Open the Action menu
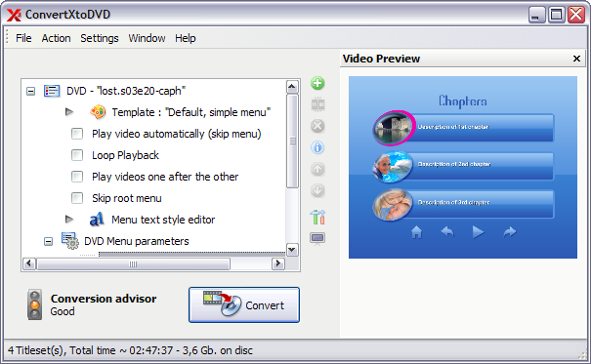Screen dimensions: 591x364 (x=56, y=38)
